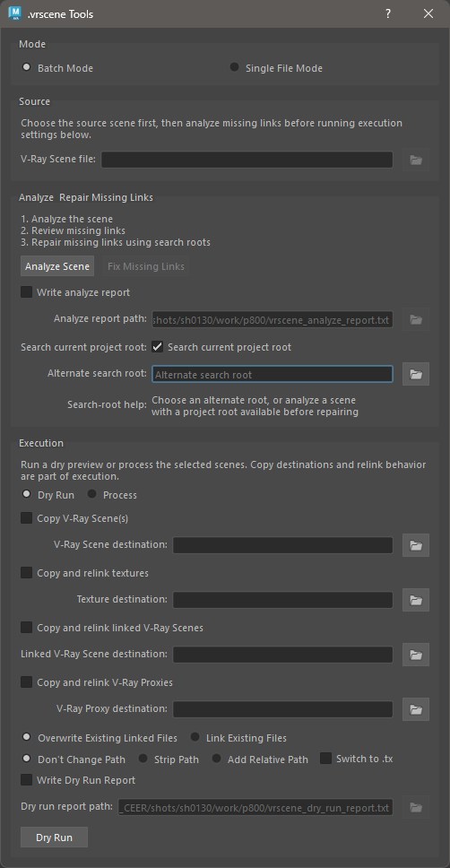
Task: Focus the V-Ray Scene file input field
Action: pyautogui.click(x=247, y=160)
